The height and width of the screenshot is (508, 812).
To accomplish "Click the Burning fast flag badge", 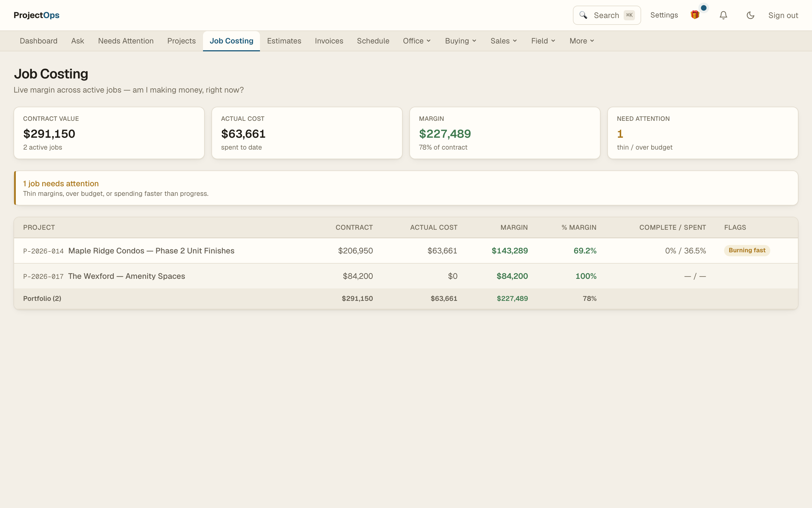I will tap(747, 250).
